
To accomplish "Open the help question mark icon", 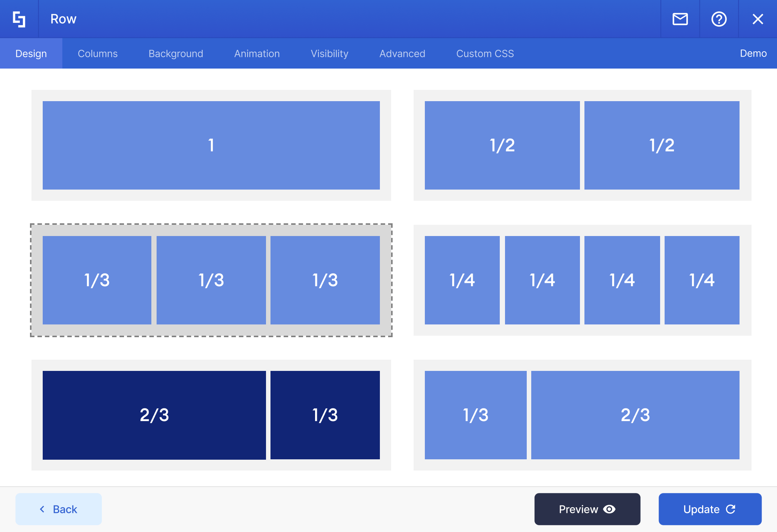I will [719, 19].
